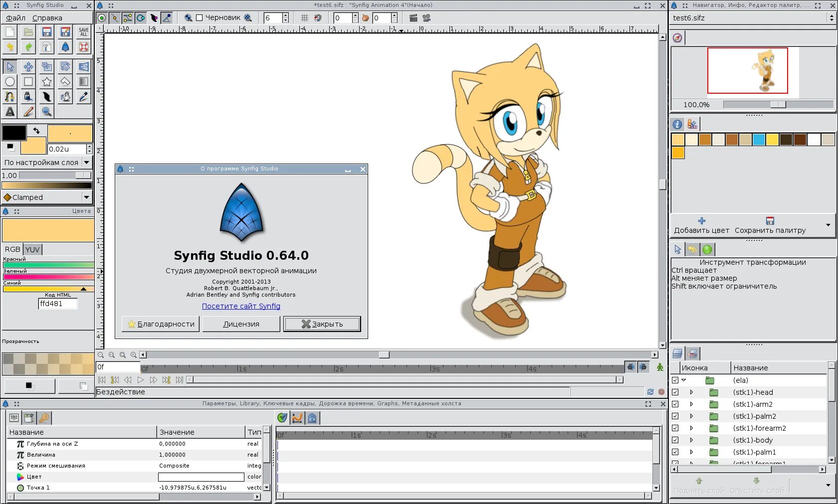Uncheck the (stk1)-body layer checkbox
This screenshot has height=504, width=838.
pos(675,440)
